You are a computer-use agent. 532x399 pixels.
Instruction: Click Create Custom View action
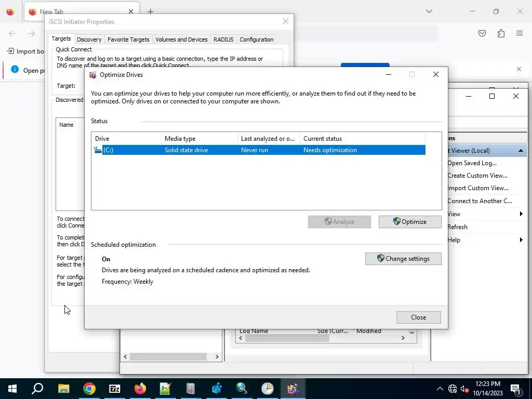(x=477, y=176)
